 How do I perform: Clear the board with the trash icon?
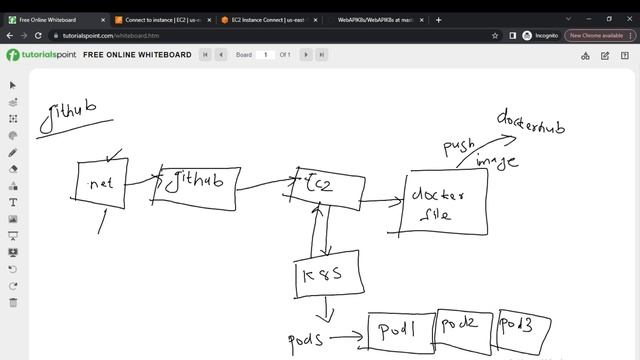13,303
